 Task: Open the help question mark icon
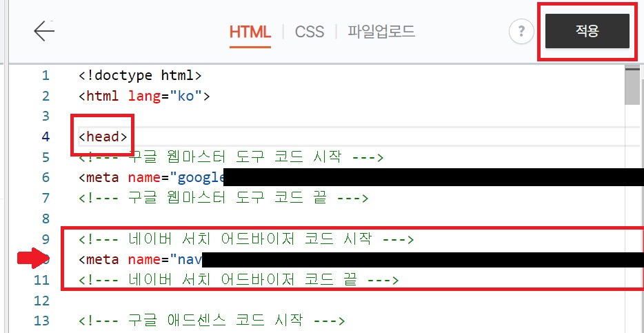521,31
